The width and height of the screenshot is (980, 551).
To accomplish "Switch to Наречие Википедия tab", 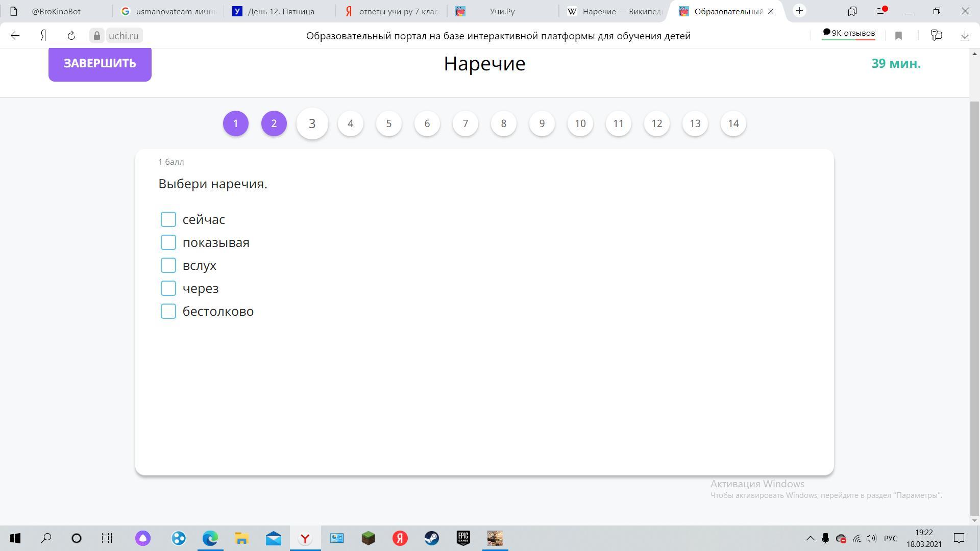I will coord(615,11).
